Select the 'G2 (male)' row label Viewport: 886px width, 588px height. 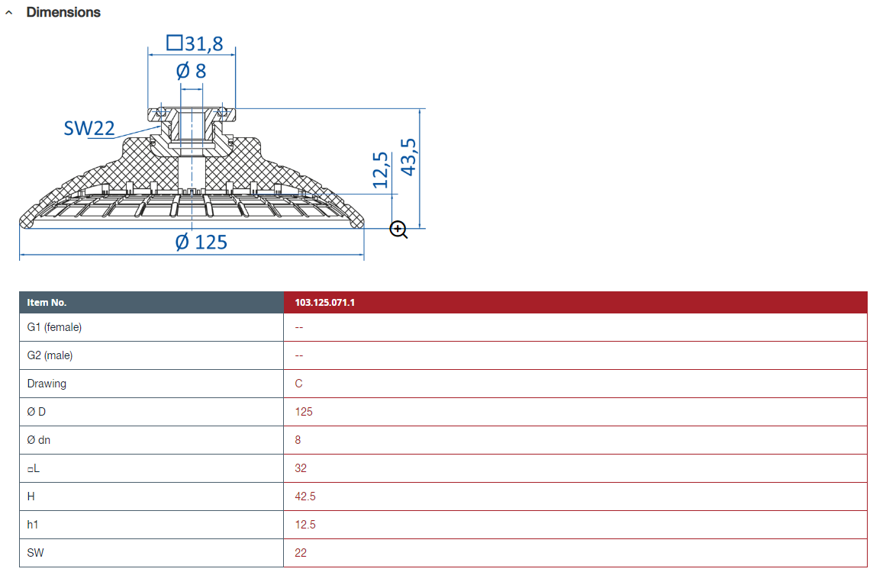[x=50, y=355]
